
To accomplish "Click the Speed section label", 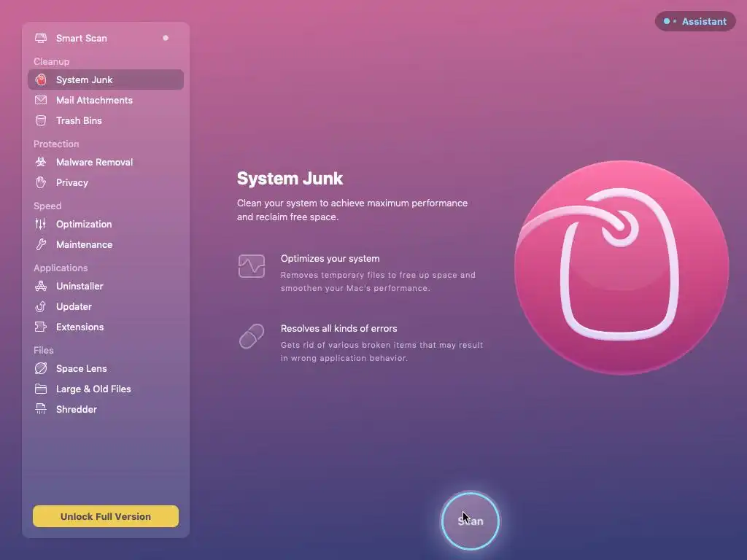I will click(47, 206).
